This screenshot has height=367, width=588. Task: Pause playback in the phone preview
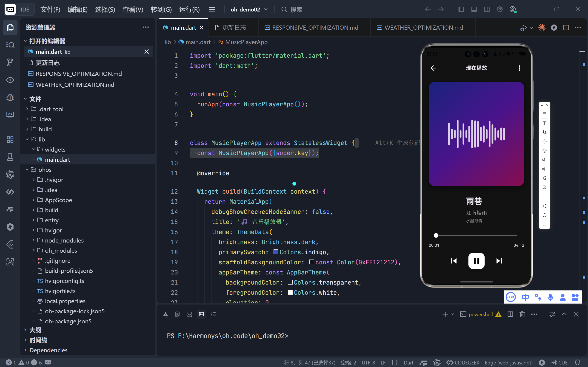pyautogui.click(x=476, y=261)
